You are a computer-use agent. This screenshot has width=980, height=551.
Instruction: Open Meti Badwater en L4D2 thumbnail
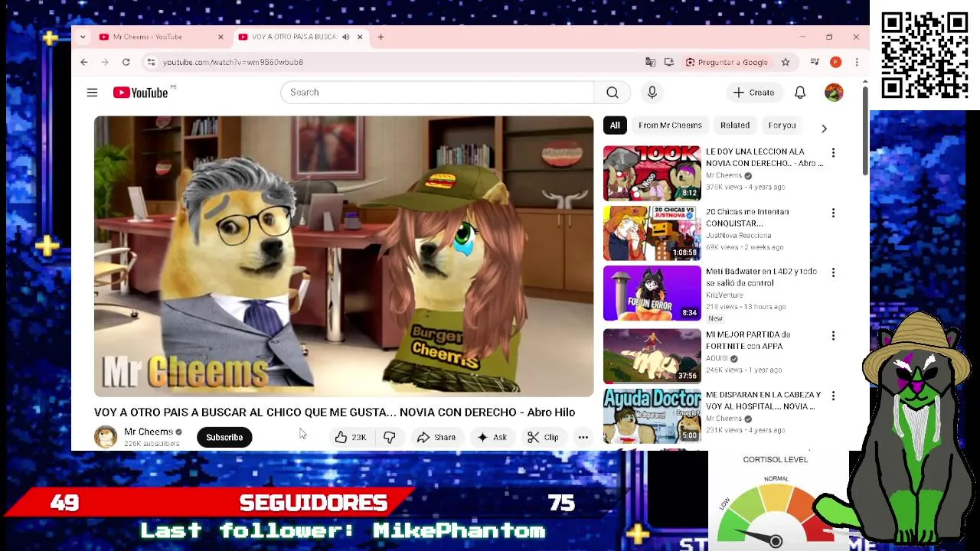(x=652, y=293)
